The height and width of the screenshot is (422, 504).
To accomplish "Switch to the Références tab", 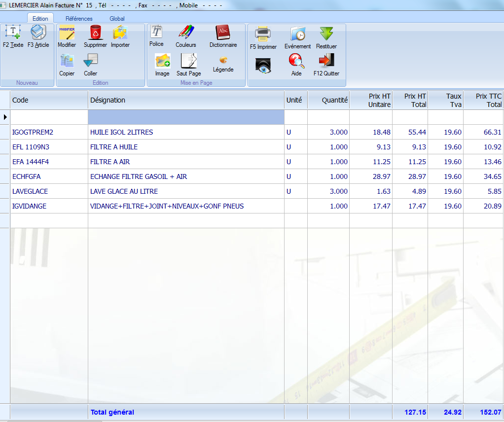I will click(x=79, y=19).
